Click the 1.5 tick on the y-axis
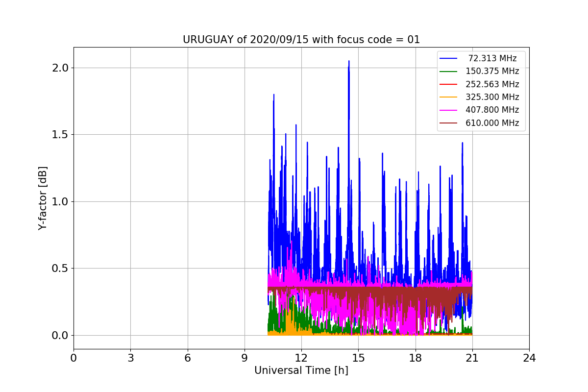 coord(60,135)
